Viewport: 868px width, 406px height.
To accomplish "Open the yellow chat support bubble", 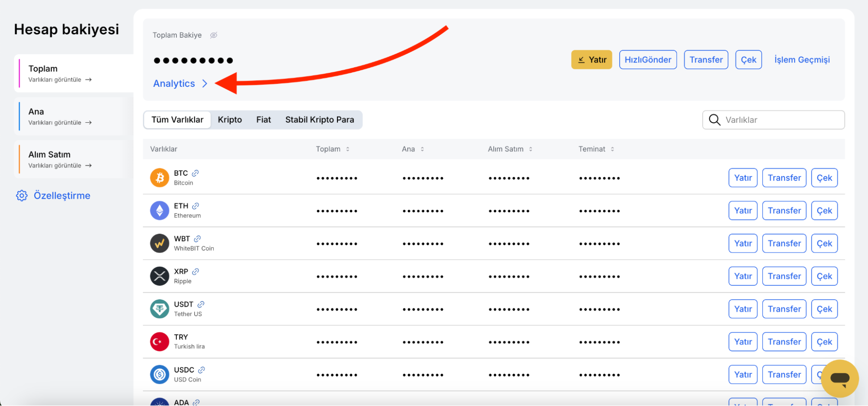I will [x=839, y=378].
